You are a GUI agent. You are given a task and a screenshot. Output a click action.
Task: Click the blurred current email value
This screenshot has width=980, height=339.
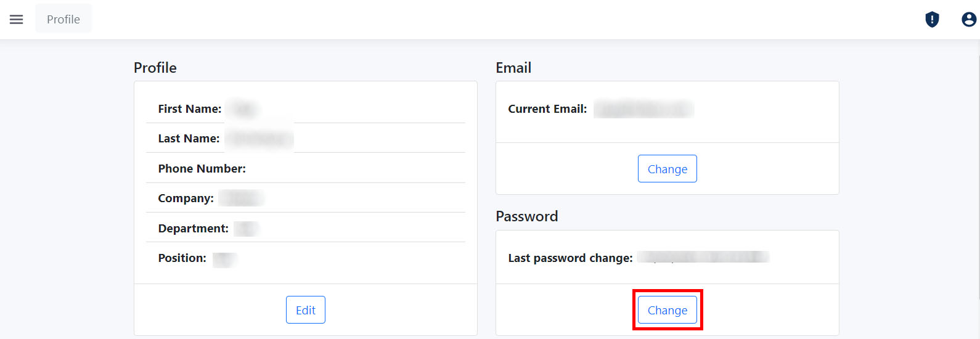click(x=643, y=110)
